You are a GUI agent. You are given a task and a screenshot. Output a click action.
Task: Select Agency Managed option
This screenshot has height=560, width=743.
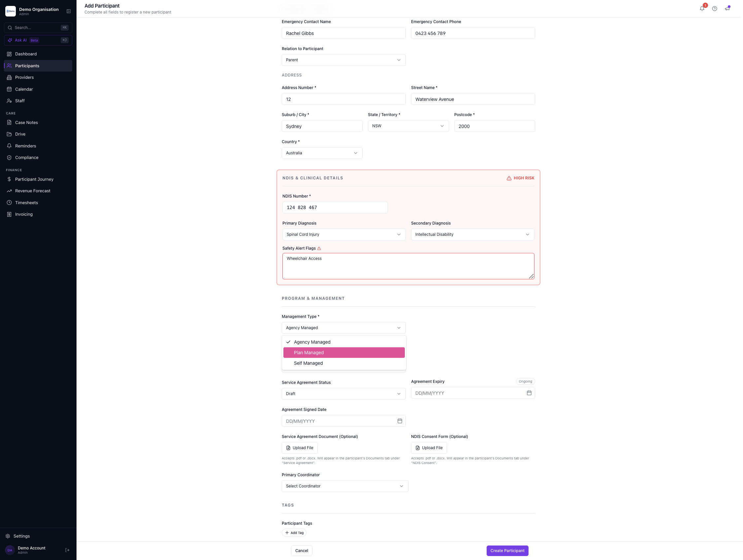pos(344,342)
